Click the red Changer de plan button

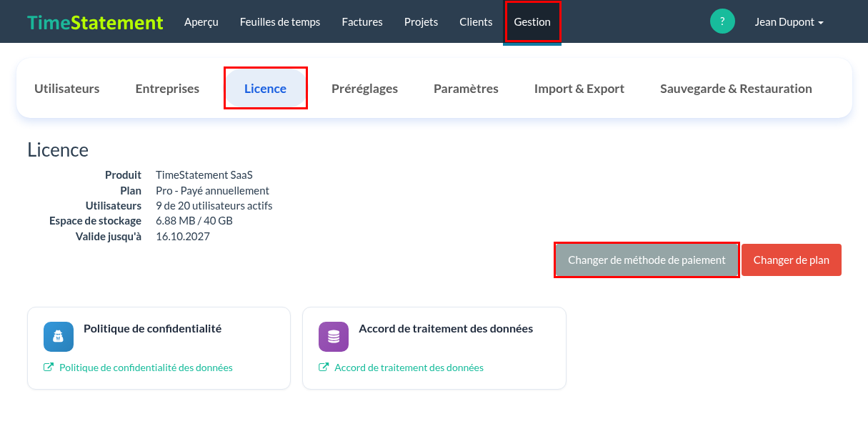(x=792, y=260)
